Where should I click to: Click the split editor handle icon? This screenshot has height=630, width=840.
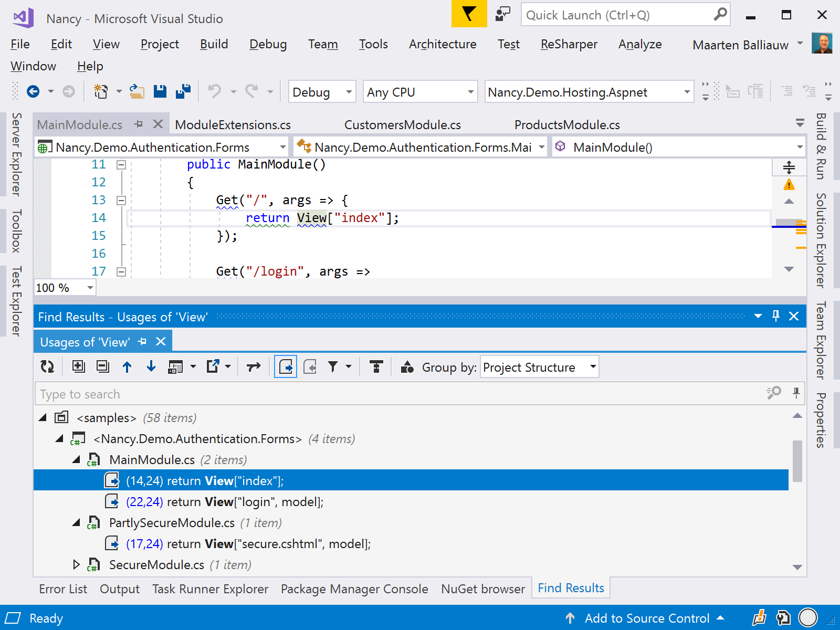click(789, 167)
